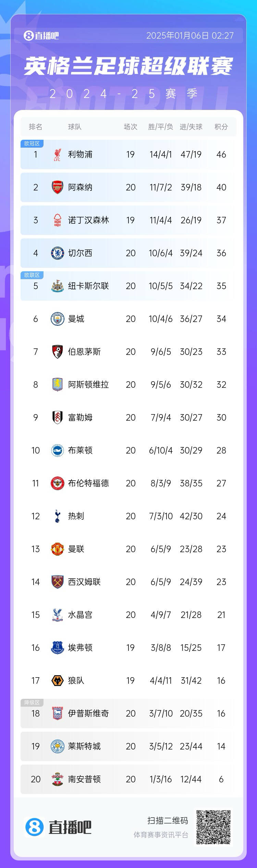Image resolution: width=257 pixels, height=868 pixels.
Task: Click the Wolves wolf head logo
Action: coord(57,681)
